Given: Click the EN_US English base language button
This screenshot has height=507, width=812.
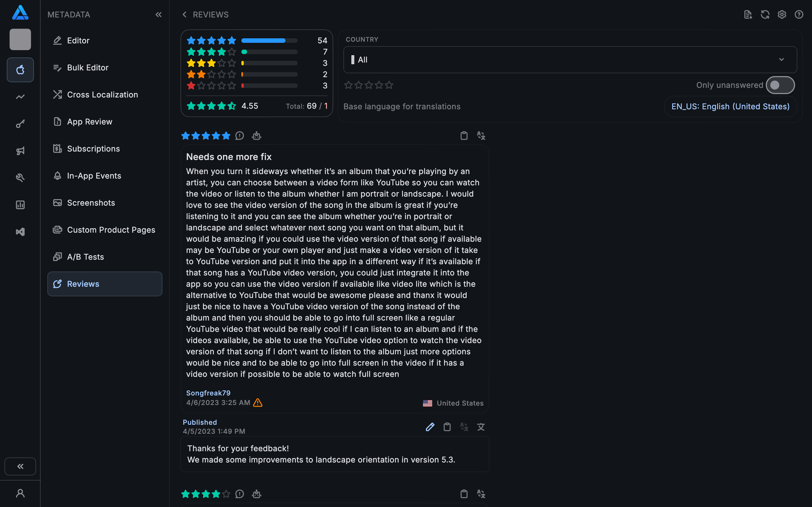Looking at the screenshot, I should [730, 106].
